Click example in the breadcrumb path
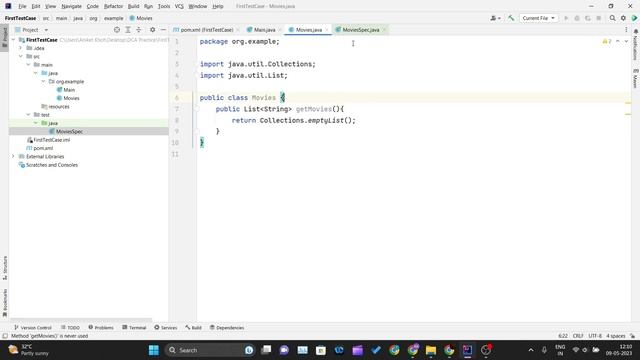This screenshot has height=360, width=640. coord(113,18)
